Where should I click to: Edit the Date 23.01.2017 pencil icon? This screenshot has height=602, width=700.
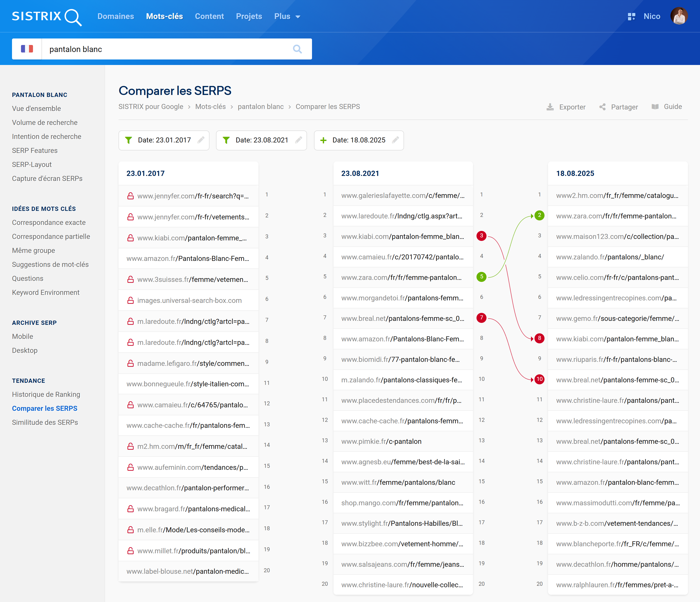(x=201, y=140)
